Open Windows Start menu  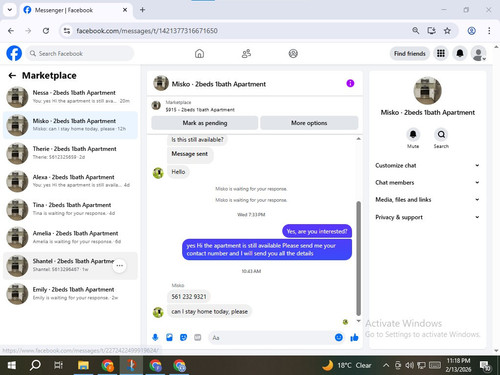(x=11, y=365)
